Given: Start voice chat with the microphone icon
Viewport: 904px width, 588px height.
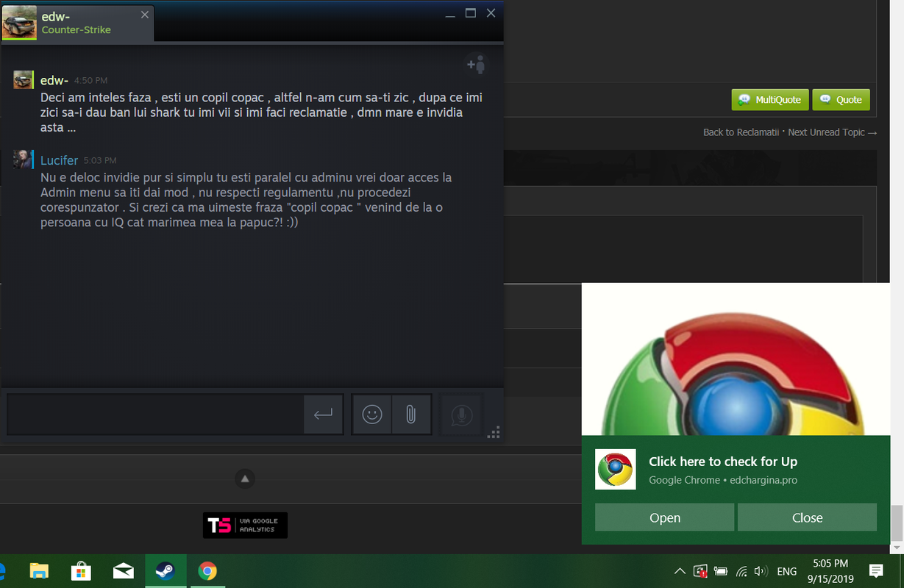Looking at the screenshot, I should coord(461,415).
